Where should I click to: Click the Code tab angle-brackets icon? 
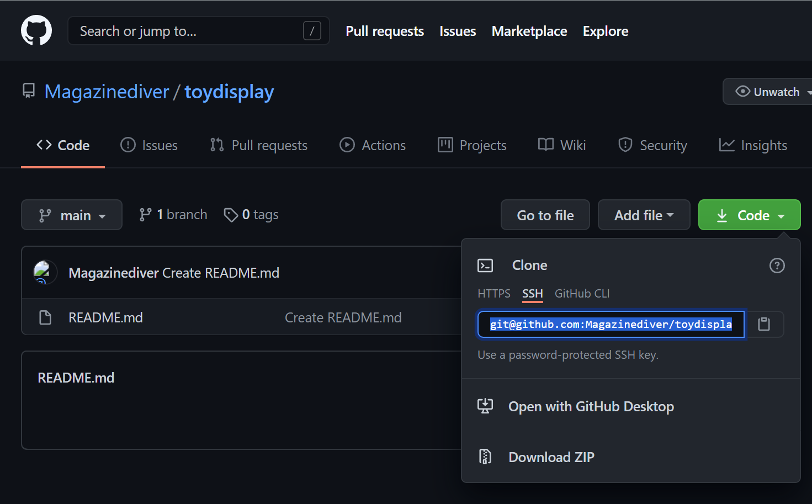coord(44,145)
